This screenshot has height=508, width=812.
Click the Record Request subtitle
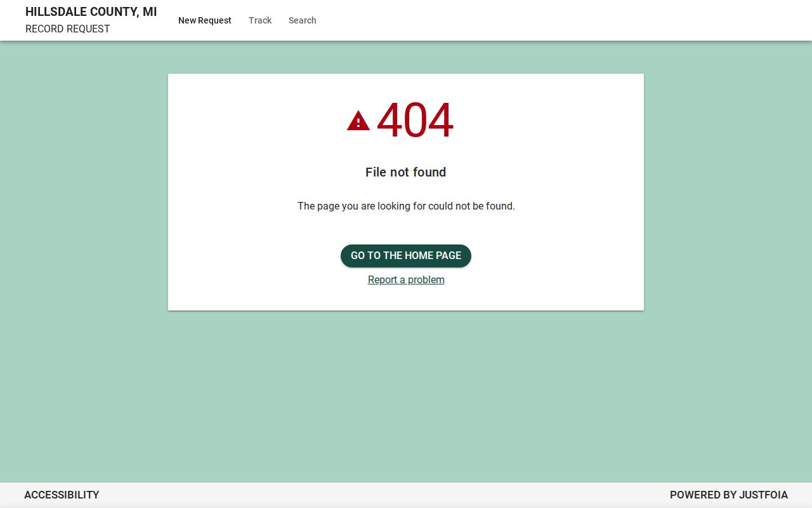(68, 29)
